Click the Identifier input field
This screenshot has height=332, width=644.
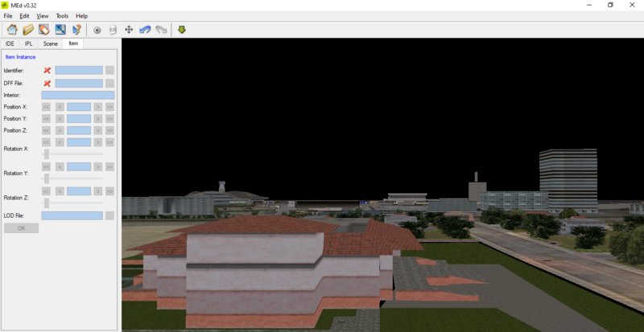(x=79, y=71)
